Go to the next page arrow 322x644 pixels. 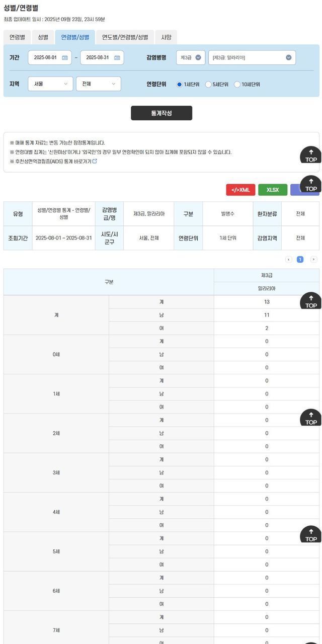pos(313,260)
